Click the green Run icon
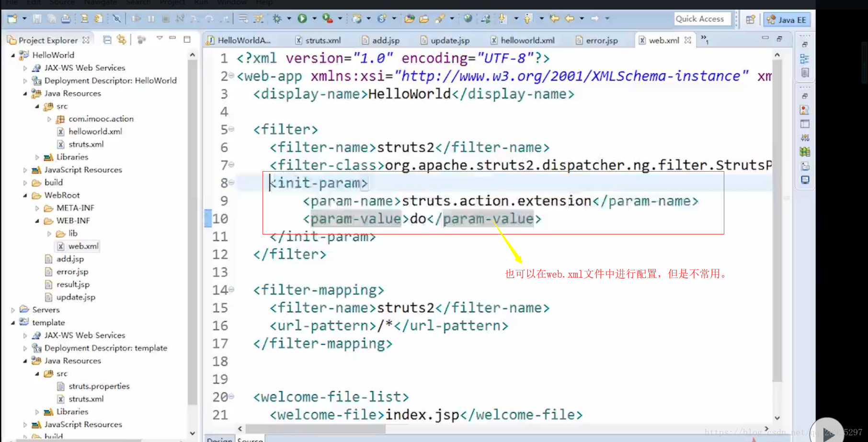The image size is (868, 442). pyautogui.click(x=302, y=19)
